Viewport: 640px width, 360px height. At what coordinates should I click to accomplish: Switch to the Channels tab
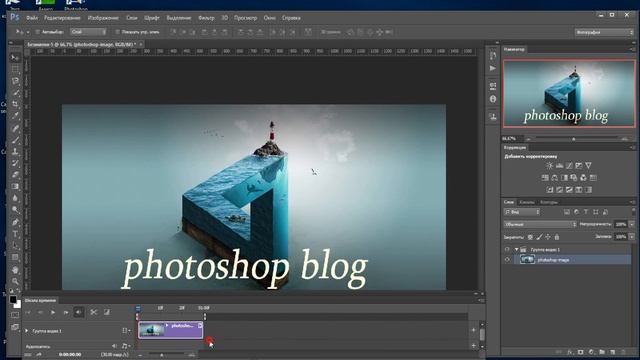coord(527,202)
